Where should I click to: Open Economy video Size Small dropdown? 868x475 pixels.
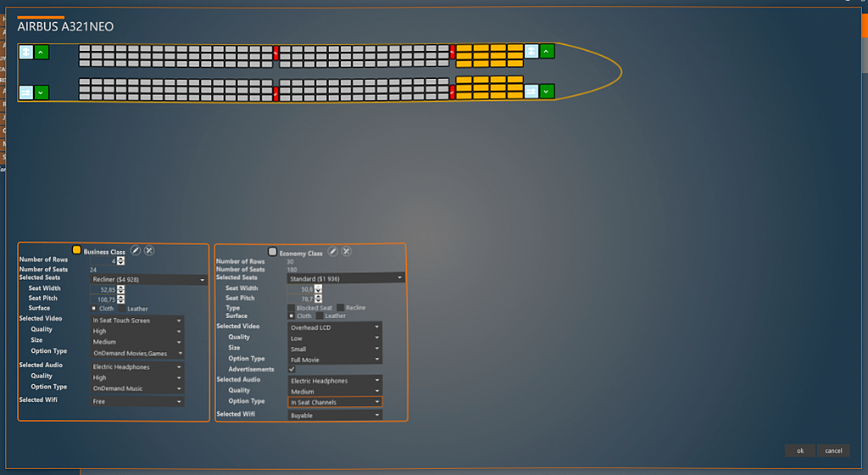tap(335, 349)
